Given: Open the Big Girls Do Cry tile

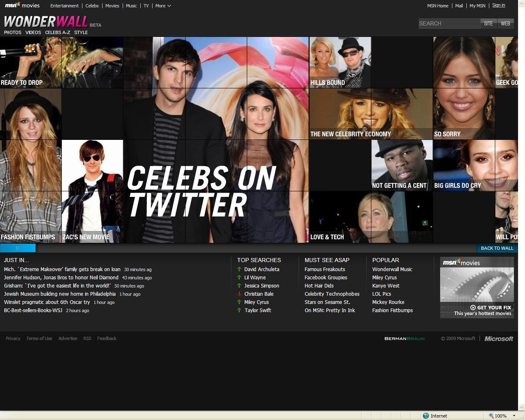Looking at the screenshot, I should (476, 165).
